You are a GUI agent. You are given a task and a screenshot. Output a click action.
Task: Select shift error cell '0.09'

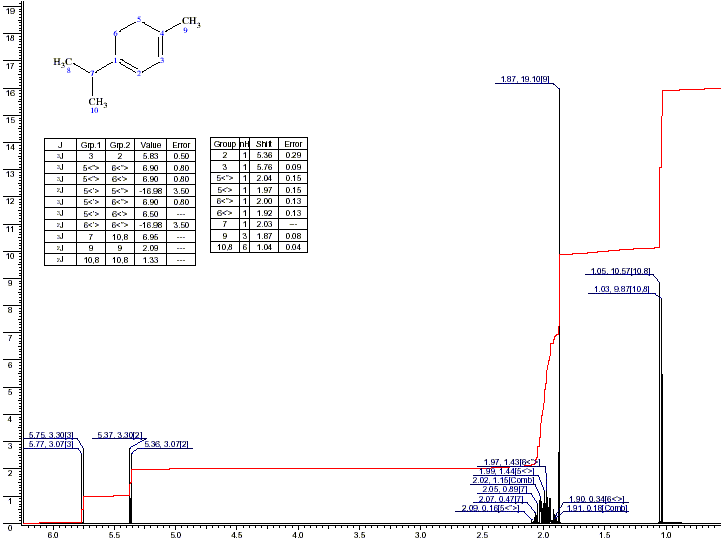[x=293, y=167]
